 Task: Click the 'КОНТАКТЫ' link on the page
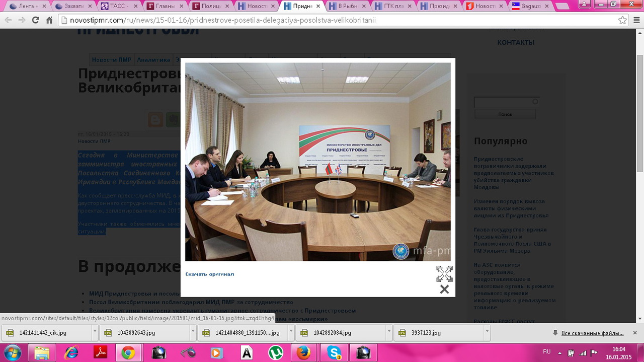coord(516,43)
